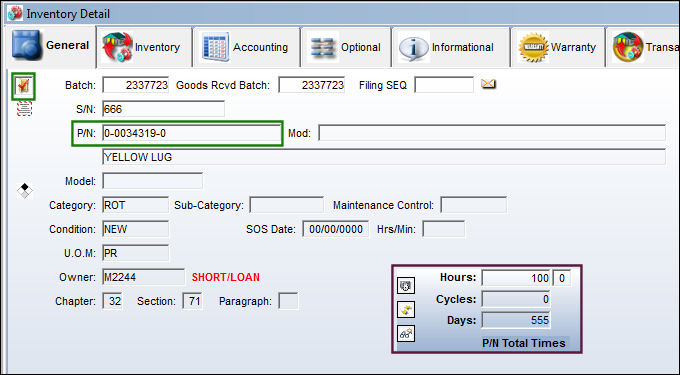This screenshot has height=375, width=680.
Task: Click the YELLOW LUG description field
Action: coord(384,157)
